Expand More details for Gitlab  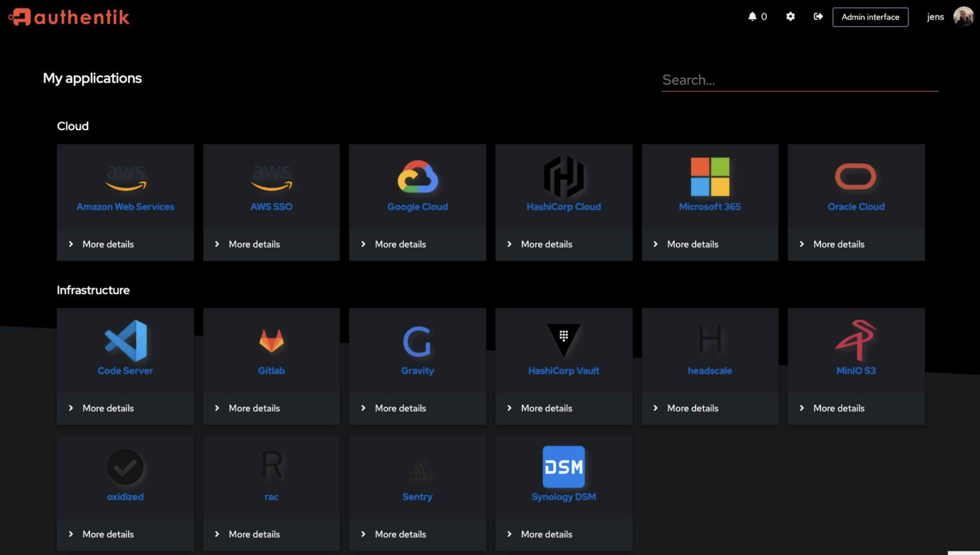(x=271, y=408)
